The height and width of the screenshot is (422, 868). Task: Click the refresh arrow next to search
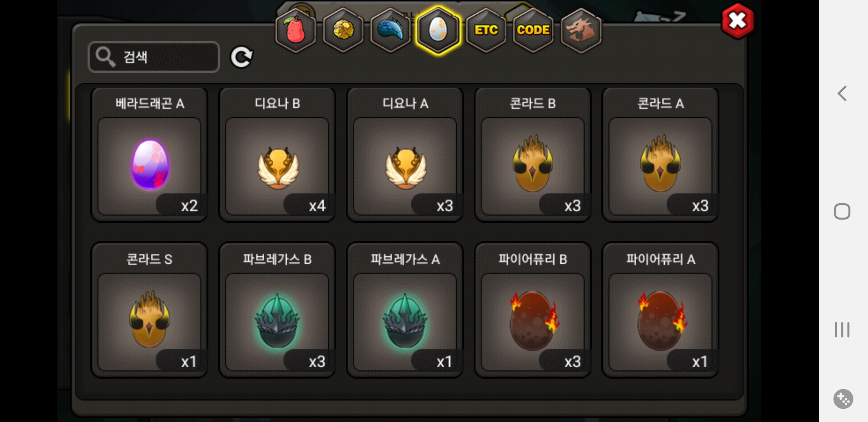(x=242, y=57)
